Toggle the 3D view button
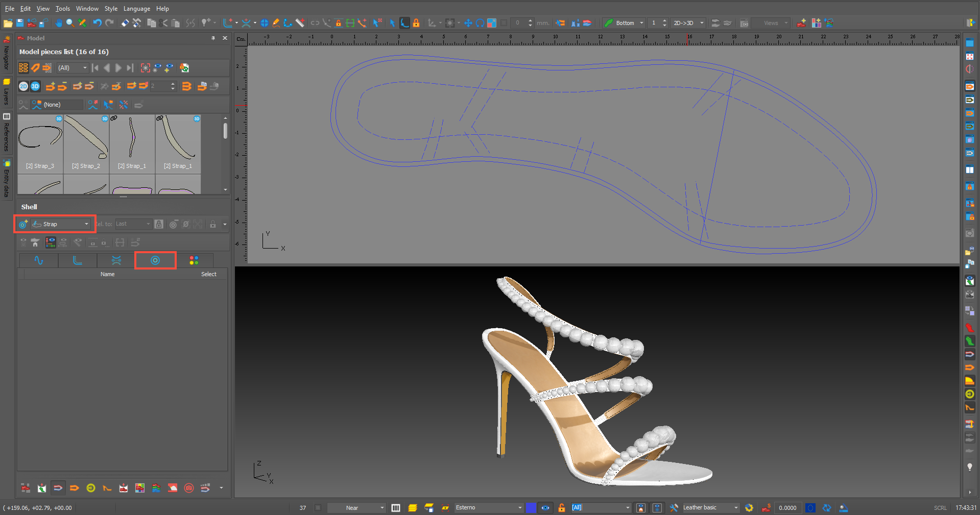Screen dimensions: 980x515 (x=35, y=86)
